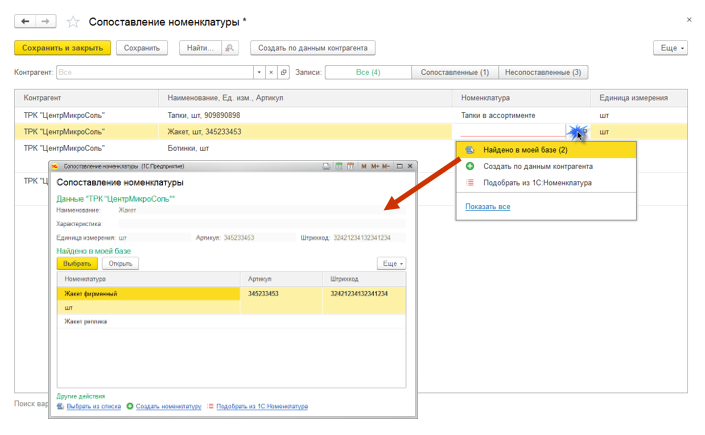Click the Штрихкод field value in dialog
705x435 pixels.
(x=369, y=238)
